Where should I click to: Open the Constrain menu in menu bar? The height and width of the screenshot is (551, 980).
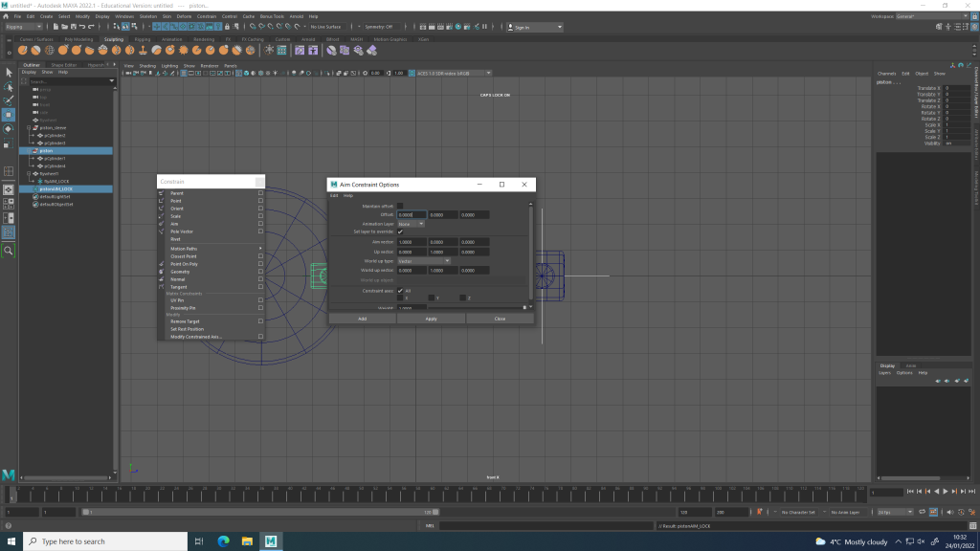click(x=207, y=16)
